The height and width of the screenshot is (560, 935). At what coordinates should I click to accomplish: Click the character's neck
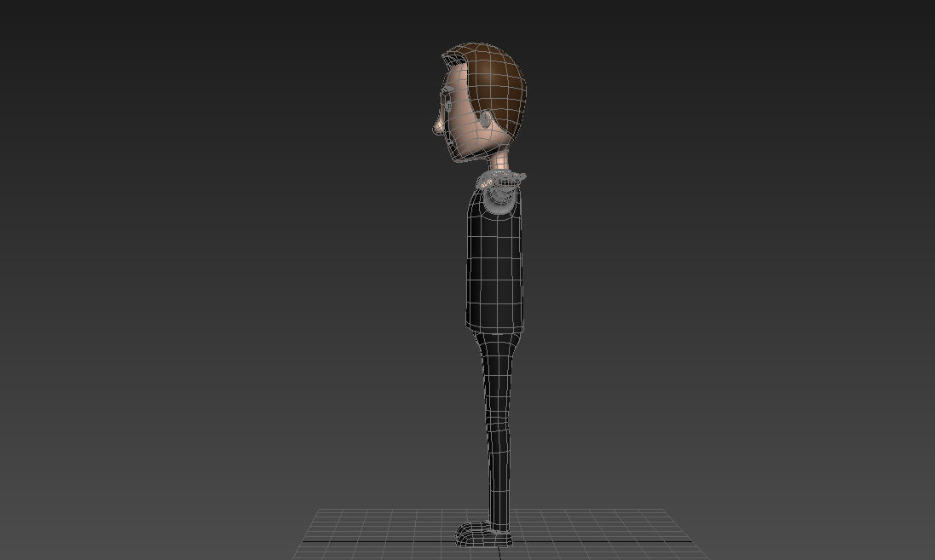tap(499, 160)
